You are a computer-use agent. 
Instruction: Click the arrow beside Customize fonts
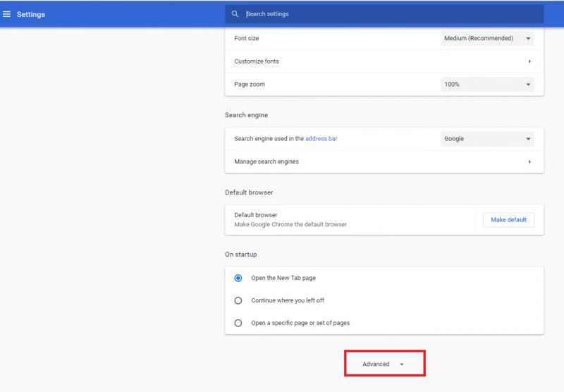coord(529,61)
